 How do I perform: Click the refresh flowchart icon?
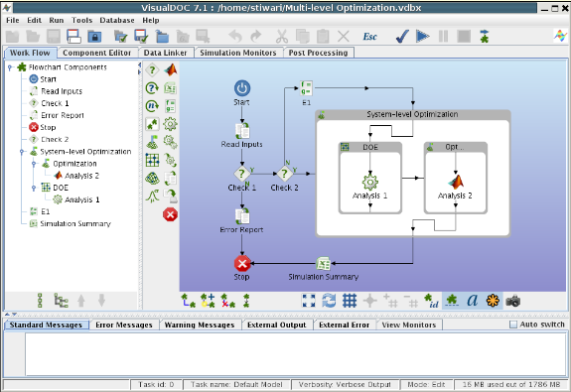point(329,301)
